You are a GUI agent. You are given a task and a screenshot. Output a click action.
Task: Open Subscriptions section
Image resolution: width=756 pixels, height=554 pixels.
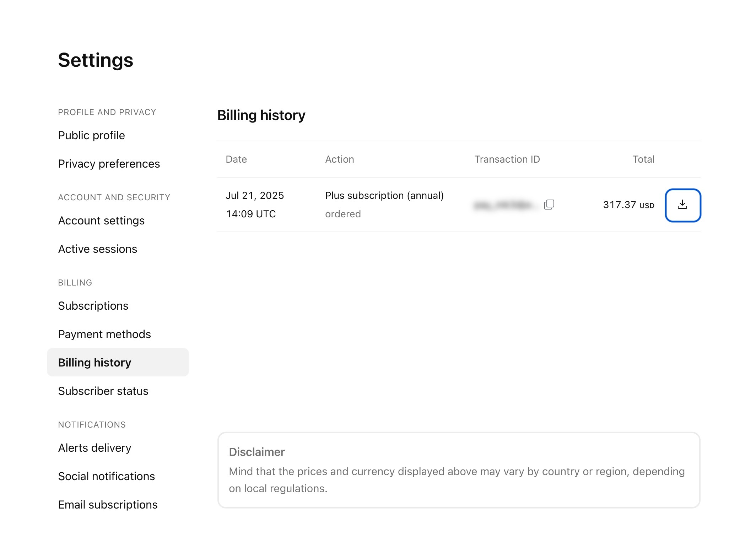93,306
